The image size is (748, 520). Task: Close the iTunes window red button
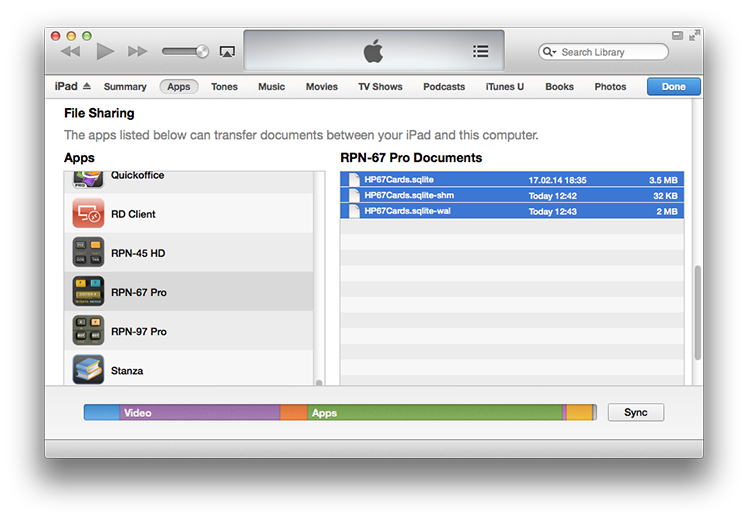click(x=56, y=36)
